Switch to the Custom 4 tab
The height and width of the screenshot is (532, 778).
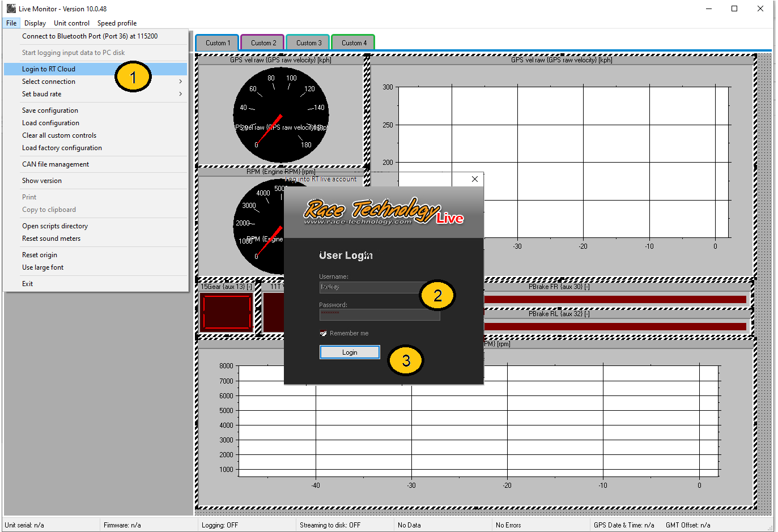click(x=354, y=43)
